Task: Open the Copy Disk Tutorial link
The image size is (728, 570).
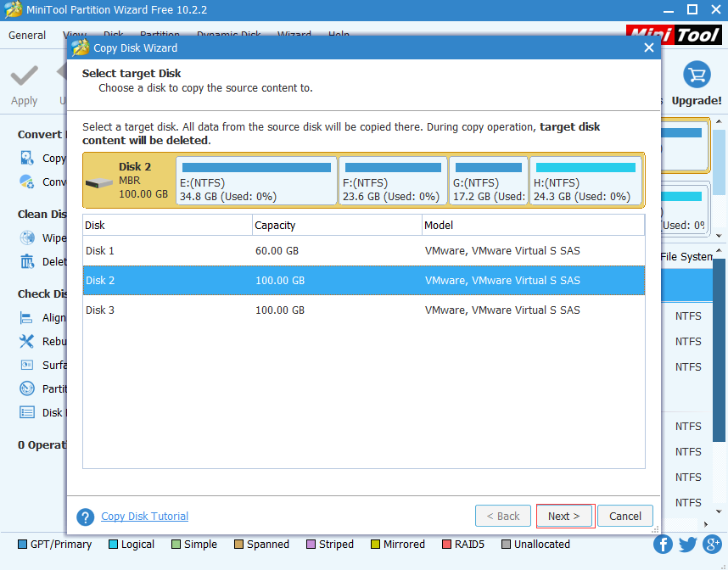Action: coord(144,517)
